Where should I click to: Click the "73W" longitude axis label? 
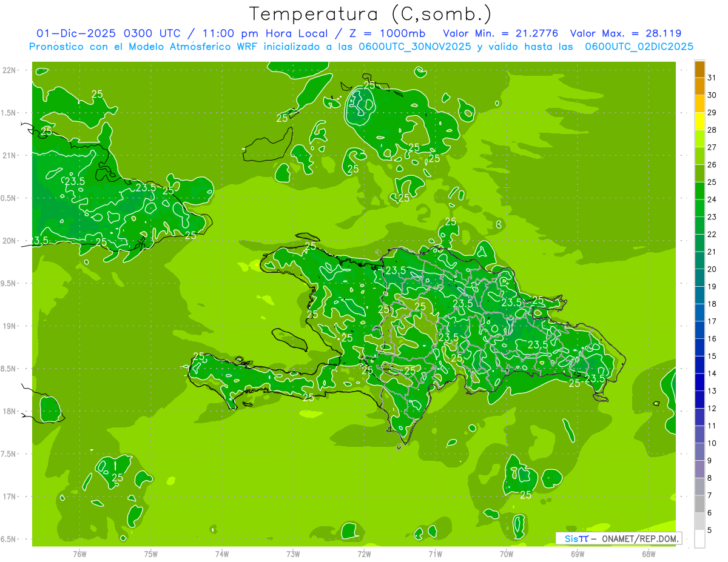293,554
